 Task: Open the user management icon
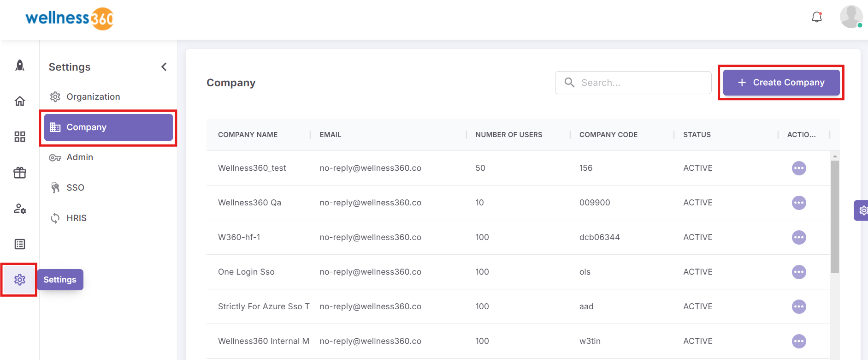pos(20,209)
